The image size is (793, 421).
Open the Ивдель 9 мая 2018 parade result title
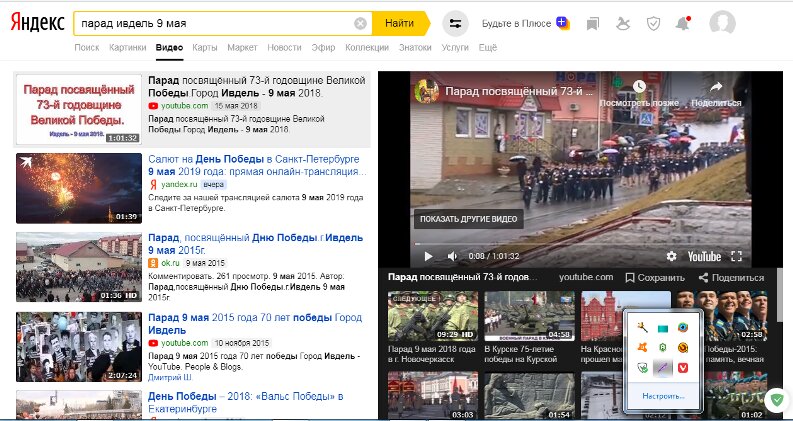click(256, 87)
